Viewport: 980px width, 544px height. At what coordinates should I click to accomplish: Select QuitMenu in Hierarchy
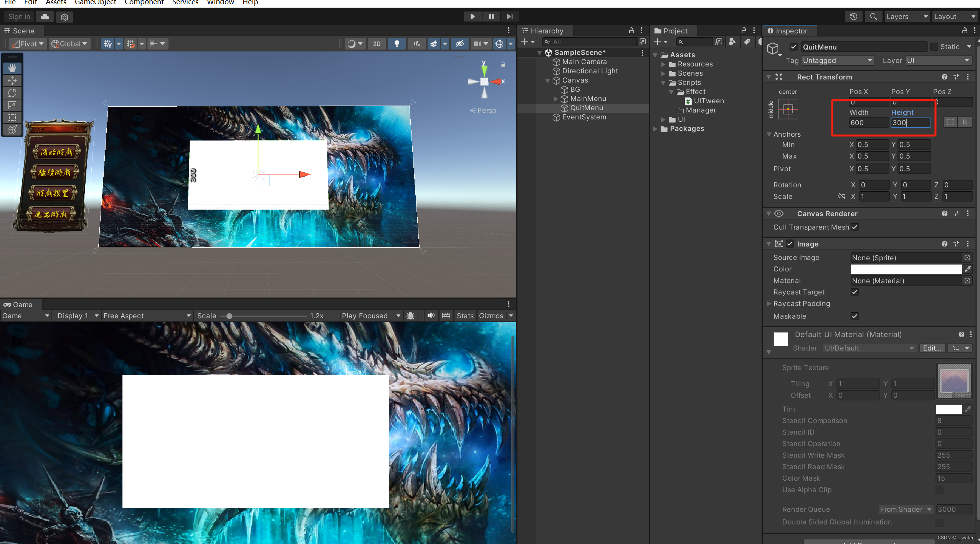click(587, 108)
